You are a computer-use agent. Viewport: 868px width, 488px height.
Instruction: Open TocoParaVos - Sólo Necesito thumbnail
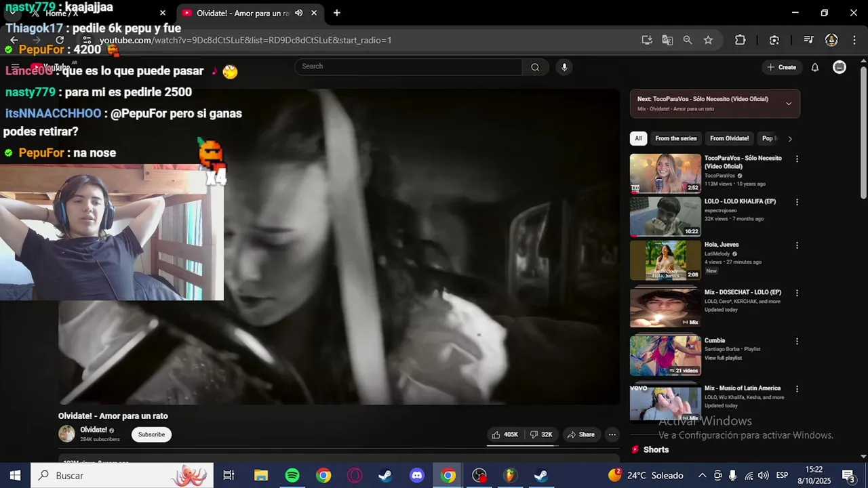(x=665, y=174)
